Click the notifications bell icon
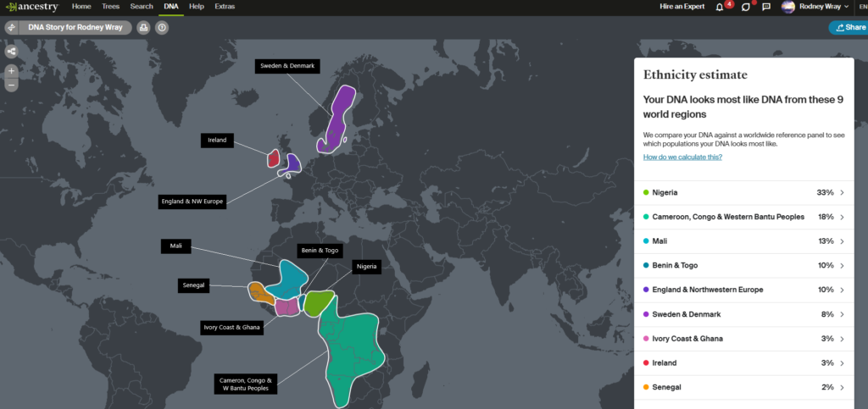 tap(720, 7)
